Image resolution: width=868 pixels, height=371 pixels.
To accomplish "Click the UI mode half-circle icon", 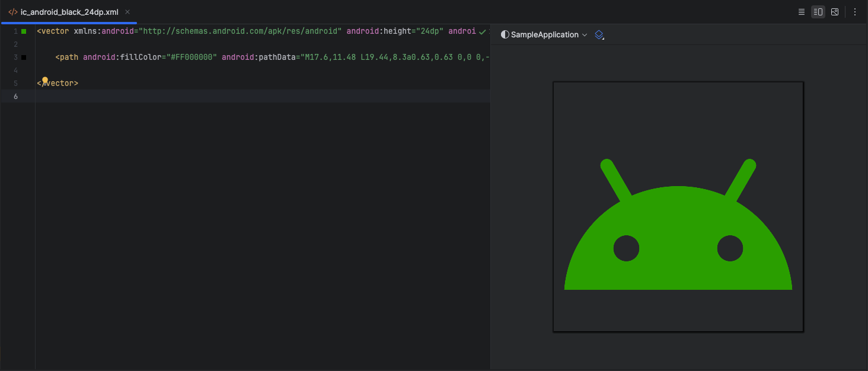I will coord(505,34).
